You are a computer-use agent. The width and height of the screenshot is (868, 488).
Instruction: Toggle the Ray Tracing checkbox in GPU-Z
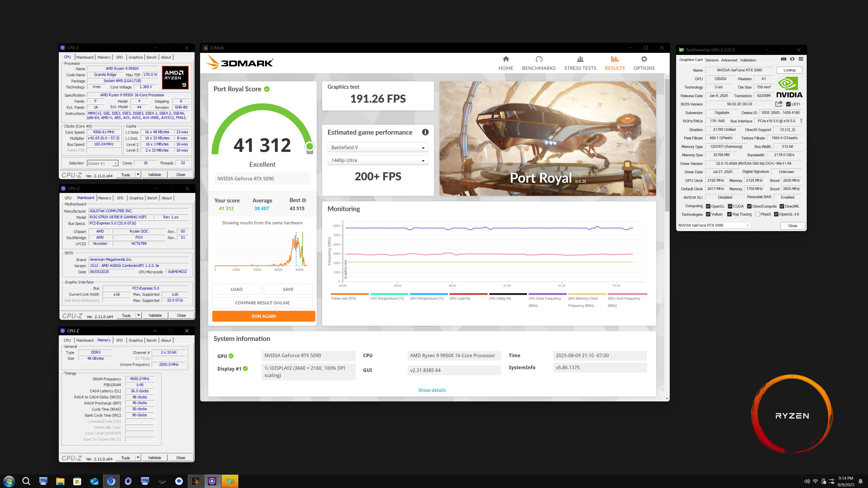(x=729, y=214)
